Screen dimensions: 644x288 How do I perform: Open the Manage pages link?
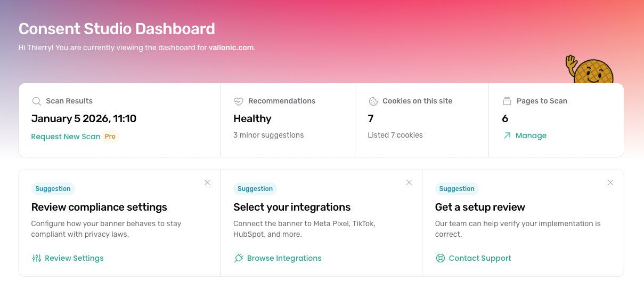click(x=531, y=135)
